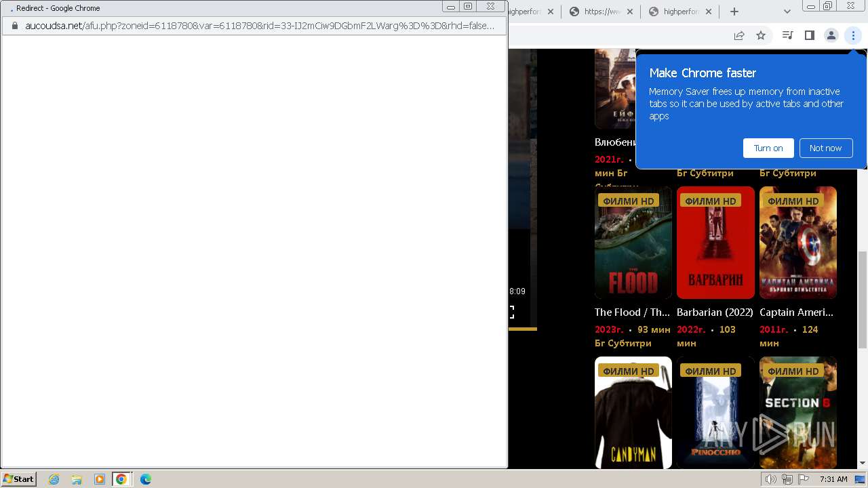Open a new tab with the plus button
The image size is (868, 488).
coord(734,12)
